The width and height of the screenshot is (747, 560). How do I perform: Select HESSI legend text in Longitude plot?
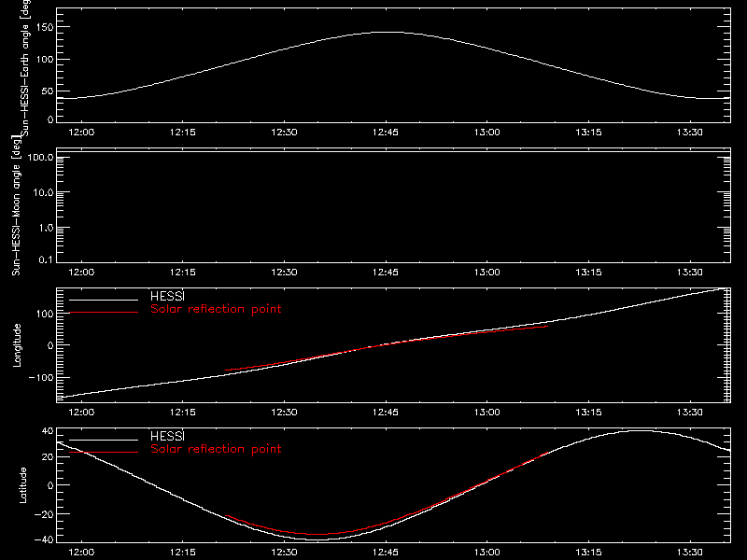(167, 296)
